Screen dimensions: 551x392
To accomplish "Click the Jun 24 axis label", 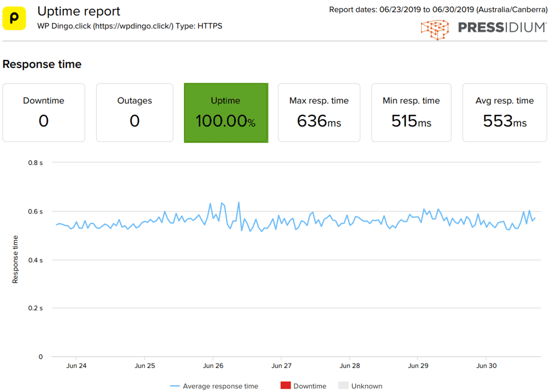I will pos(76,366).
